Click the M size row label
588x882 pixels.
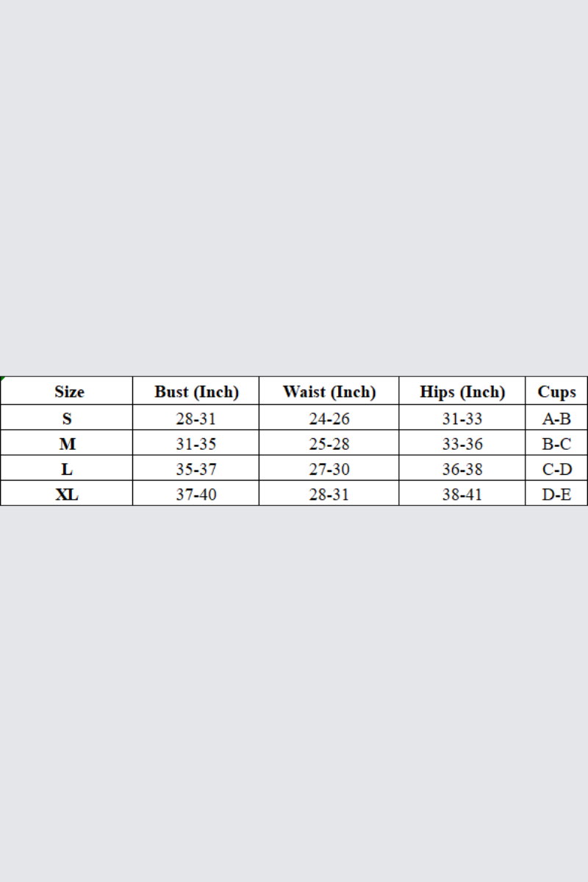[x=67, y=444]
